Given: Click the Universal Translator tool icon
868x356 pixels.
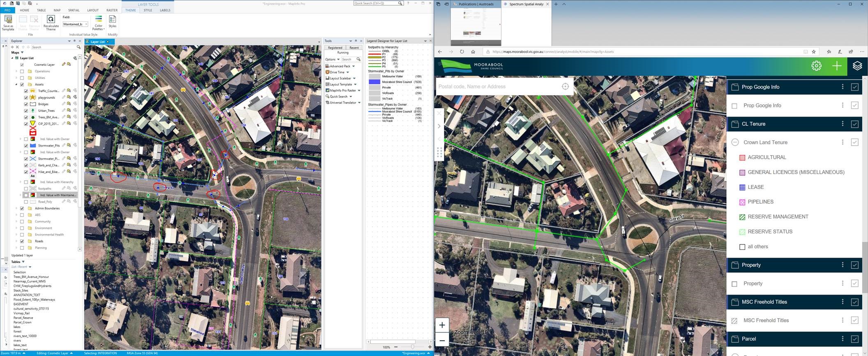Looking at the screenshot, I should [328, 102].
